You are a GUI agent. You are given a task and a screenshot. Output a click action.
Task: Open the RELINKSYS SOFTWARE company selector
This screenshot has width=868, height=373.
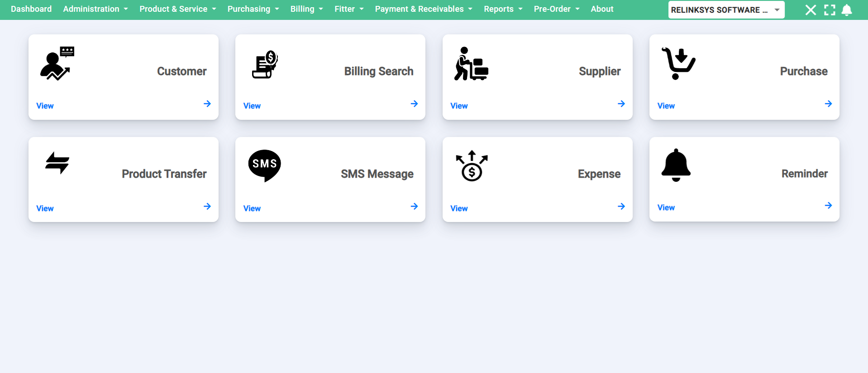[x=726, y=10]
